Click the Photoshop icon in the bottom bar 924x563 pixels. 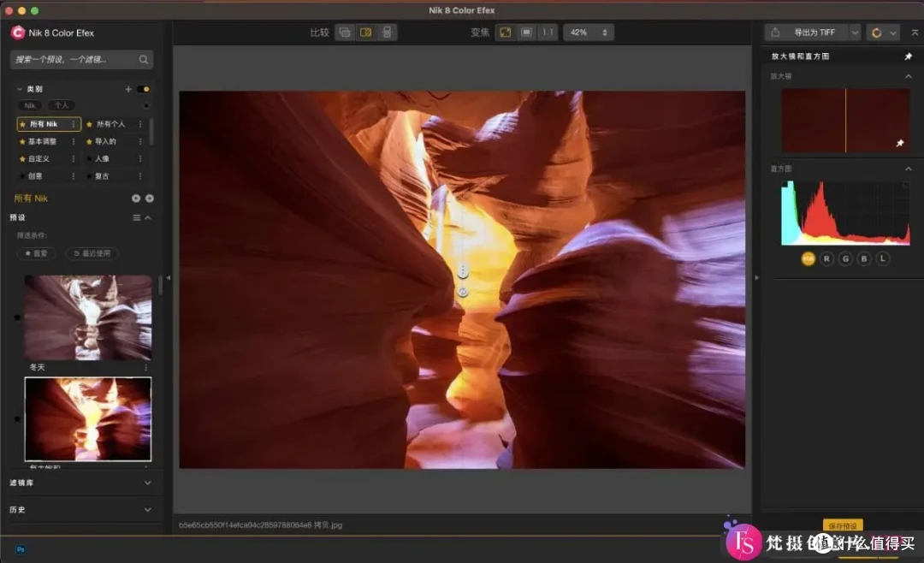coord(21,549)
